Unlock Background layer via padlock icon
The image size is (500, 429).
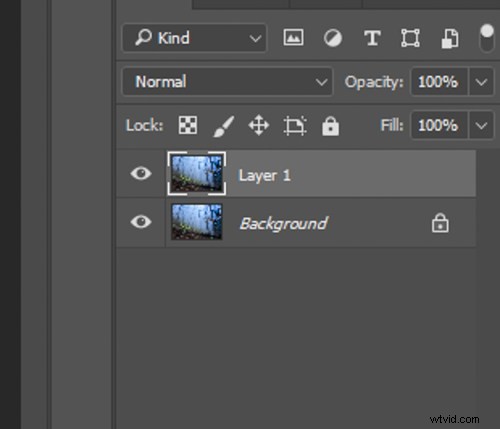pyautogui.click(x=440, y=223)
